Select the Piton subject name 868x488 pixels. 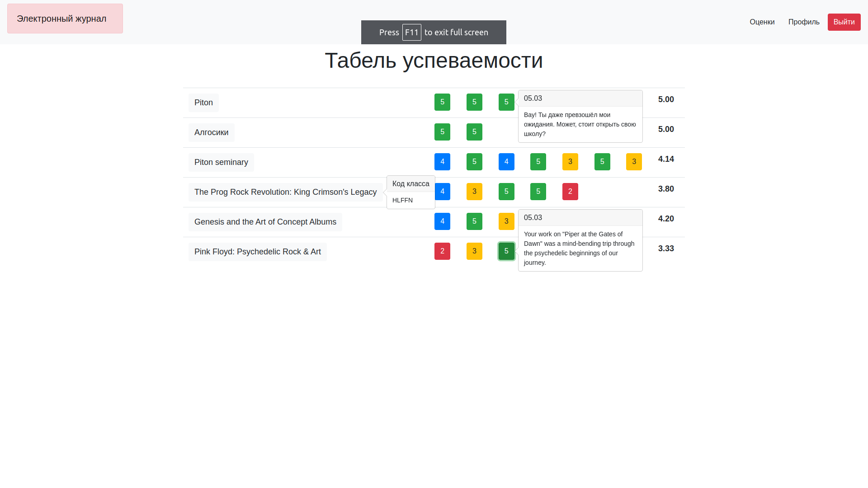coord(203,103)
